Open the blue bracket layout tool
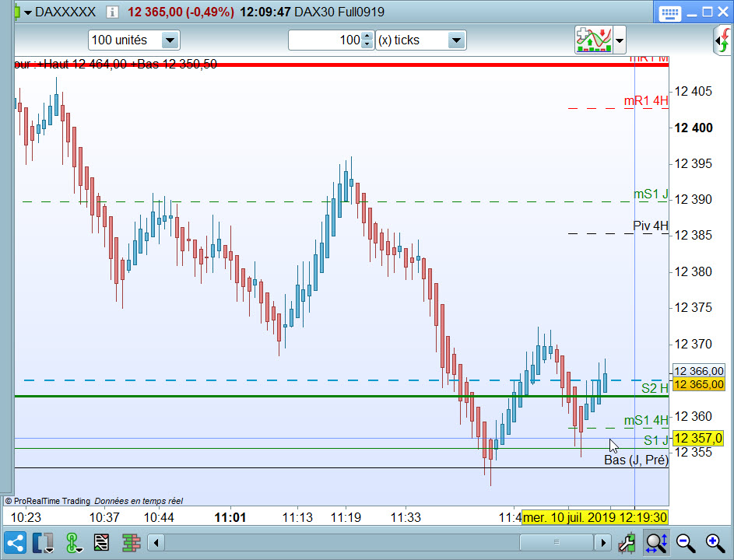 tap(43, 543)
